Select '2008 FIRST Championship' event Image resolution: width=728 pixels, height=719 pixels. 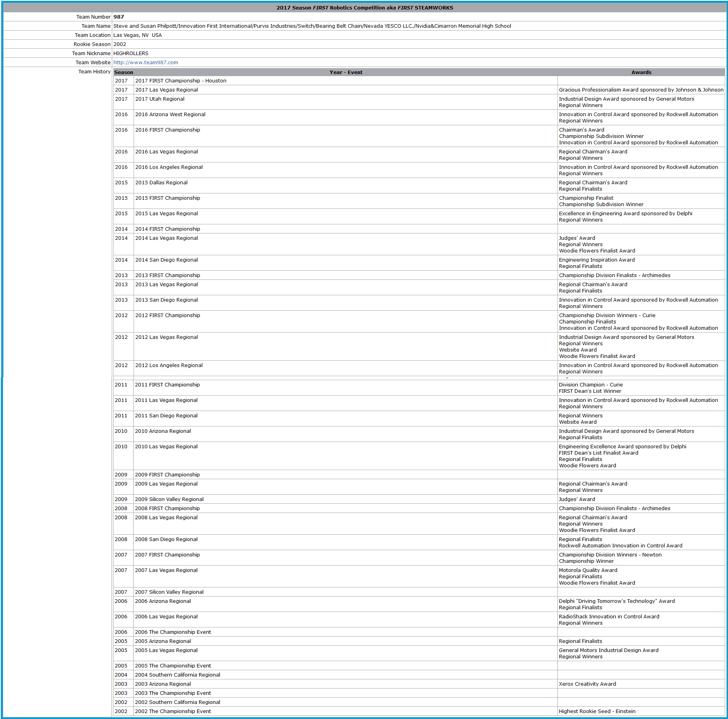[x=167, y=509]
